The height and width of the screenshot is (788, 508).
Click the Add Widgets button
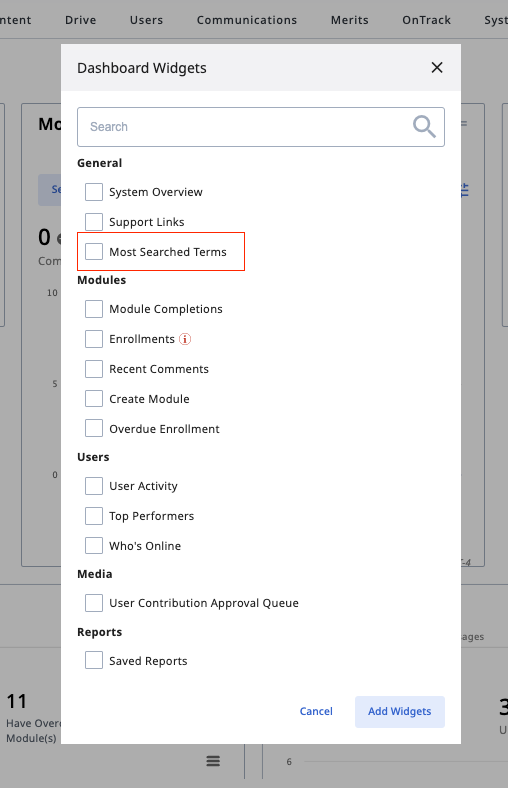(399, 712)
